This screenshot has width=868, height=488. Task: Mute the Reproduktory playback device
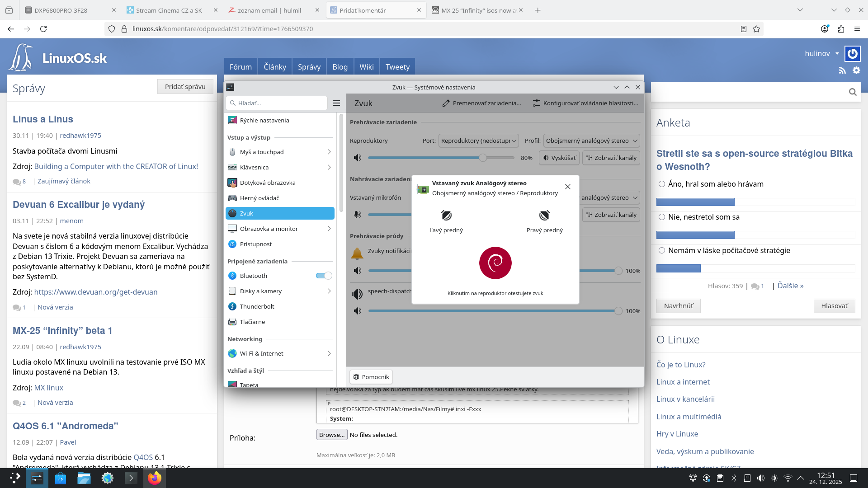(x=358, y=158)
